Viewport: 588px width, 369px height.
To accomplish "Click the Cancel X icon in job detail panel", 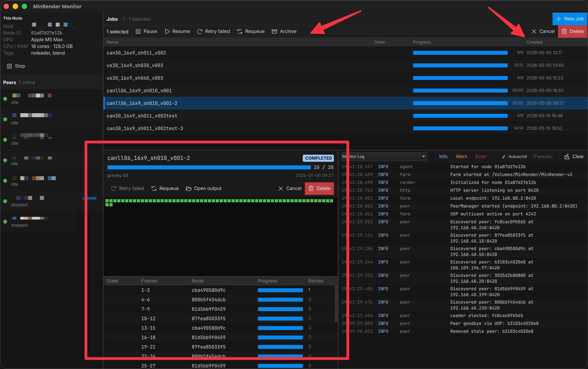I will [281, 189].
